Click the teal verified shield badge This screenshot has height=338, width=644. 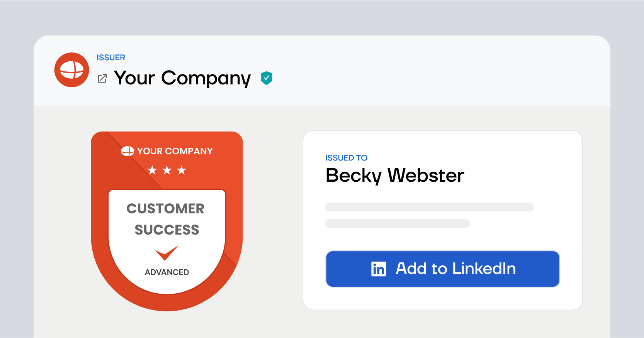267,78
